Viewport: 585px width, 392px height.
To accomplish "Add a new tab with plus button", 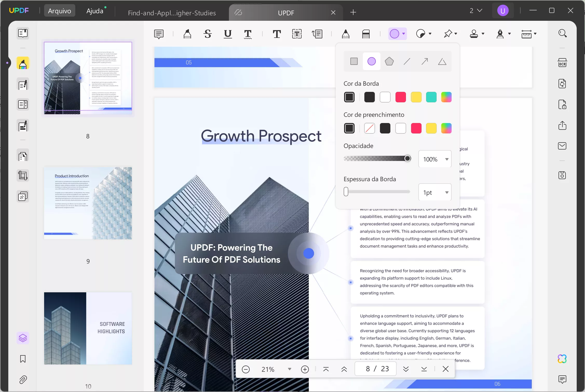I will point(353,12).
